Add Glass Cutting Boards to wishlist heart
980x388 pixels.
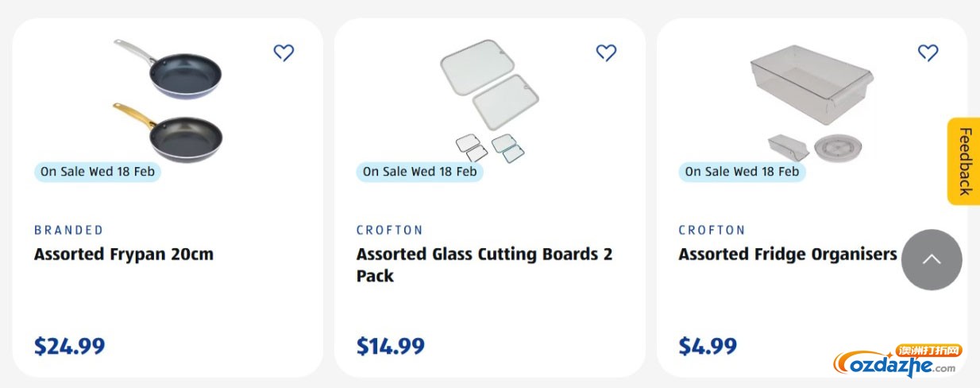point(606,53)
